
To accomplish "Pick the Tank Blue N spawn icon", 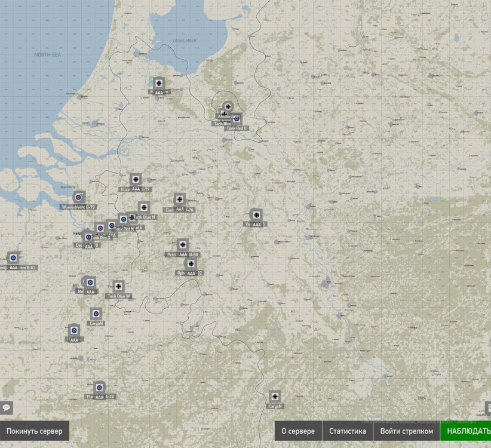I will 144,207.
